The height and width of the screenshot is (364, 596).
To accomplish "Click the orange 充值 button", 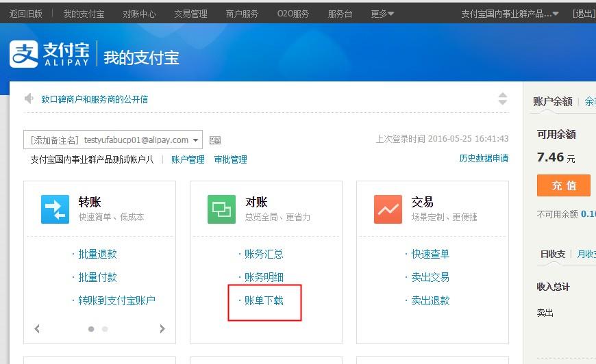I will [x=564, y=185].
